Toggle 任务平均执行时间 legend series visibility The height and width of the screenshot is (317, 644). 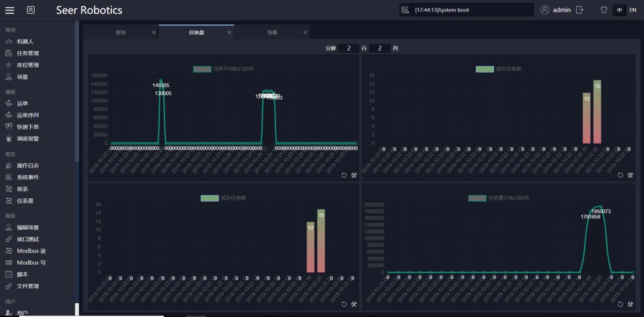tap(202, 69)
